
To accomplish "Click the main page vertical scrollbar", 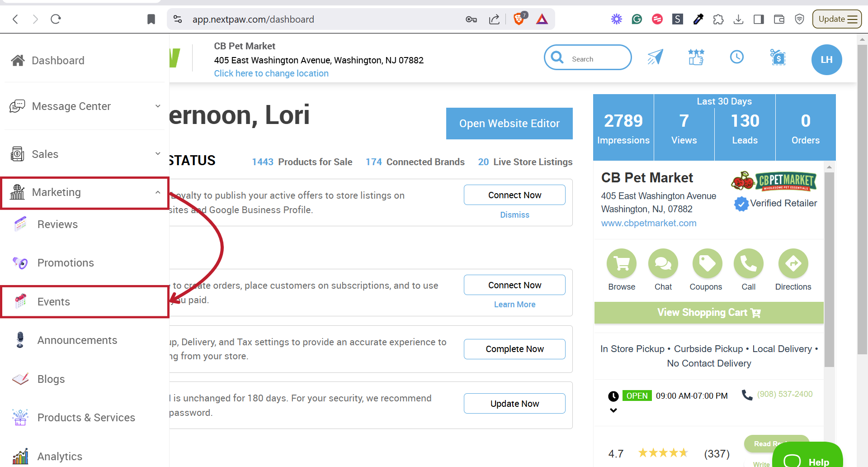I will (862, 199).
